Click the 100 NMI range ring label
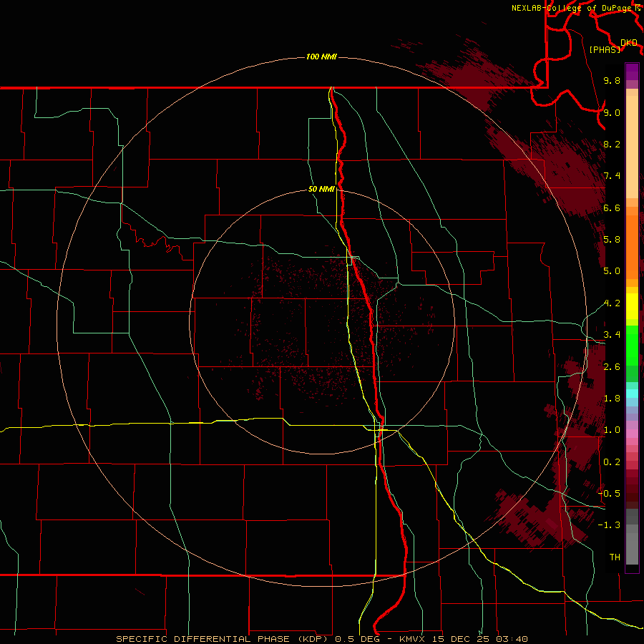This screenshot has width=644, height=644. point(321,57)
